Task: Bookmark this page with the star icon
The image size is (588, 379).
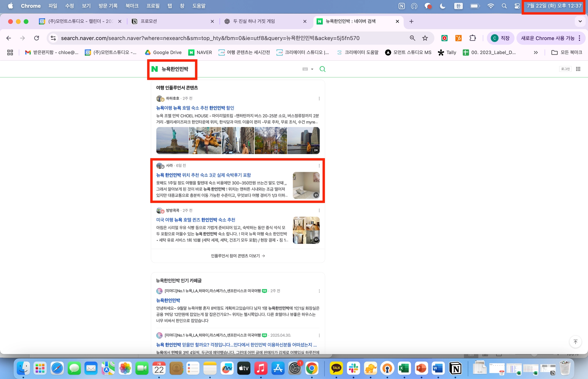Action: (425, 38)
